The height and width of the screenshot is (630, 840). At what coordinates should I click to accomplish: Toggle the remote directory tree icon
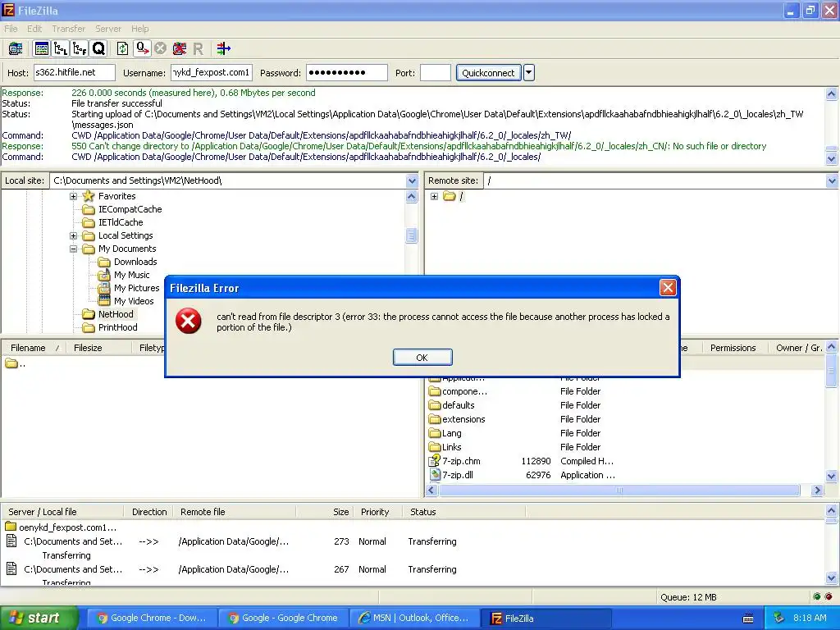click(80, 48)
